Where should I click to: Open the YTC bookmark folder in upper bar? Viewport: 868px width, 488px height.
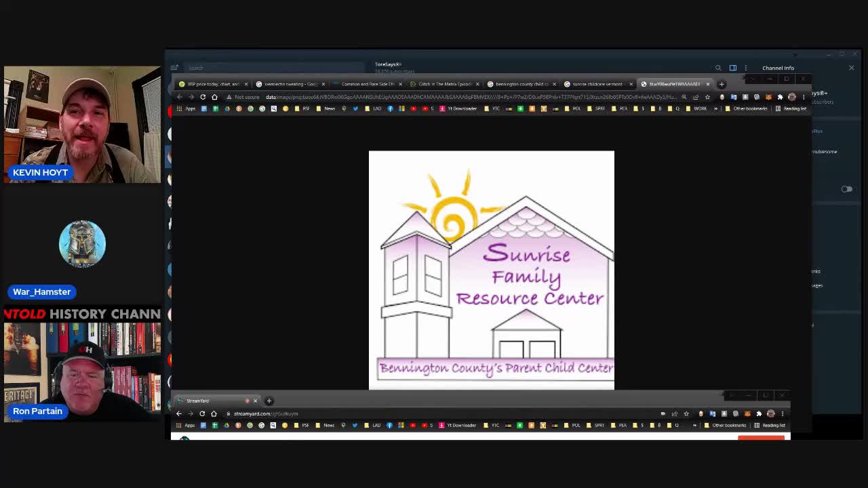[492, 108]
